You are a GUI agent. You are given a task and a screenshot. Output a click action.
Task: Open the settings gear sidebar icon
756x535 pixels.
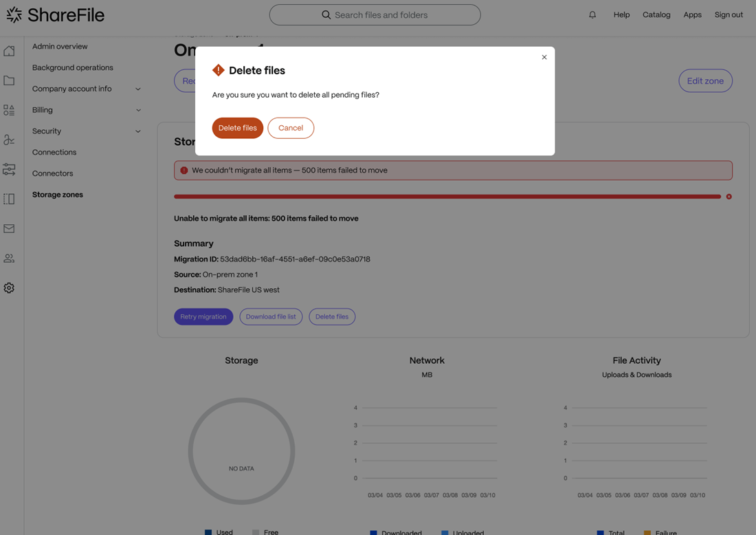pos(9,288)
